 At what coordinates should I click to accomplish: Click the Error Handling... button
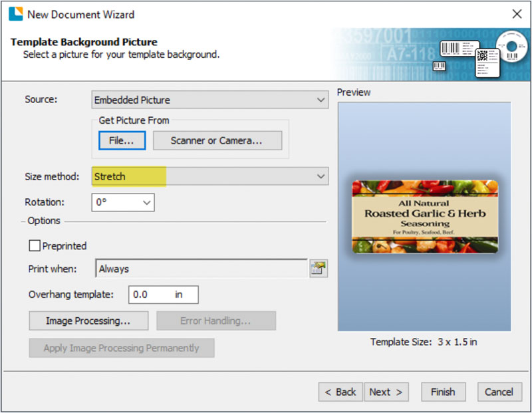point(216,321)
